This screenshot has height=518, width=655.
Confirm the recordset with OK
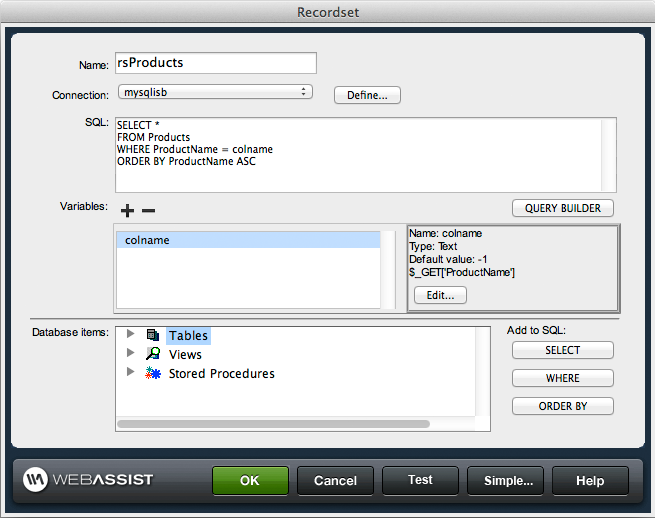pyautogui.click(x=250, y=480)
